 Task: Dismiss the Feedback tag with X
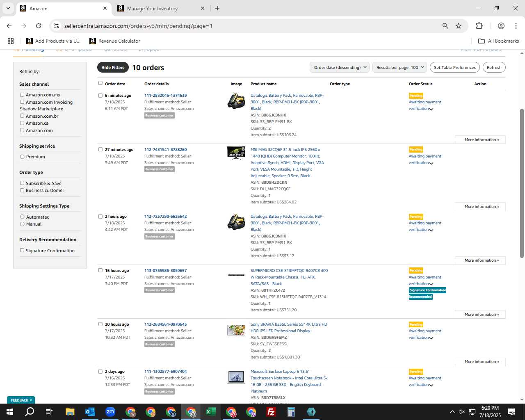(x=31, y=400)
